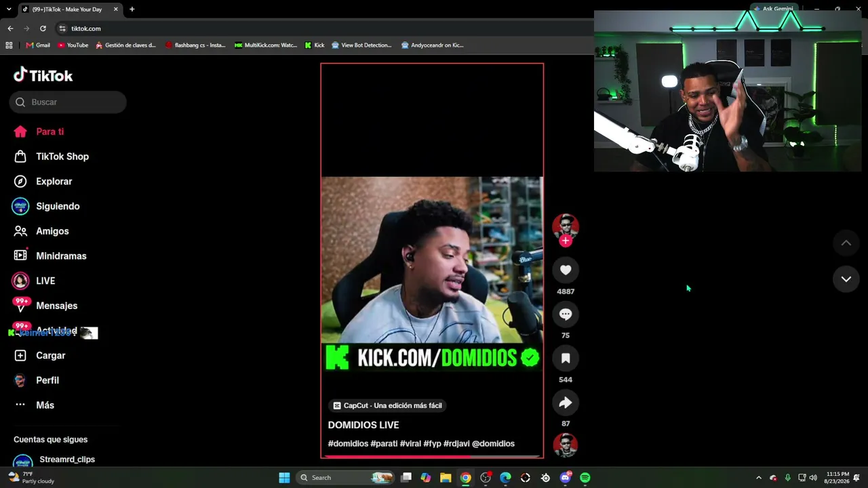Viewport: 868px width, 488px height.
Task: Go to the previous video with the up chevron
Action: pyautogui.click(x=846, y=243)
